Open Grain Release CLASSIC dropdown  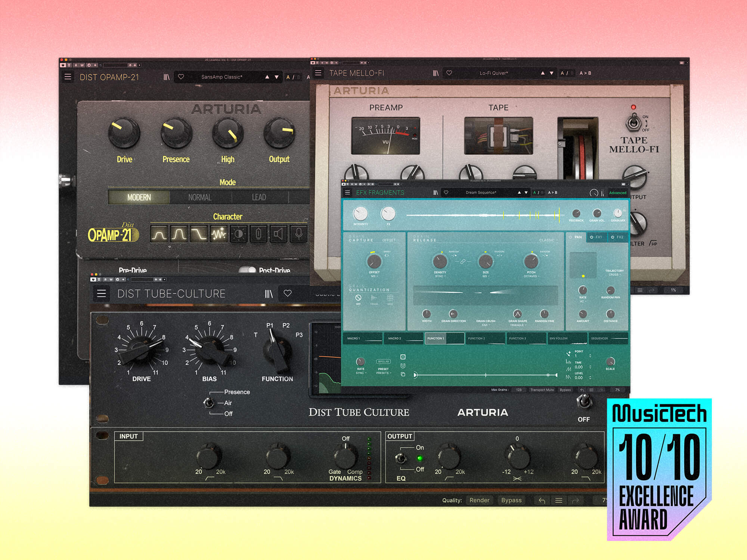pyautogui.click(x=548, y=240)
